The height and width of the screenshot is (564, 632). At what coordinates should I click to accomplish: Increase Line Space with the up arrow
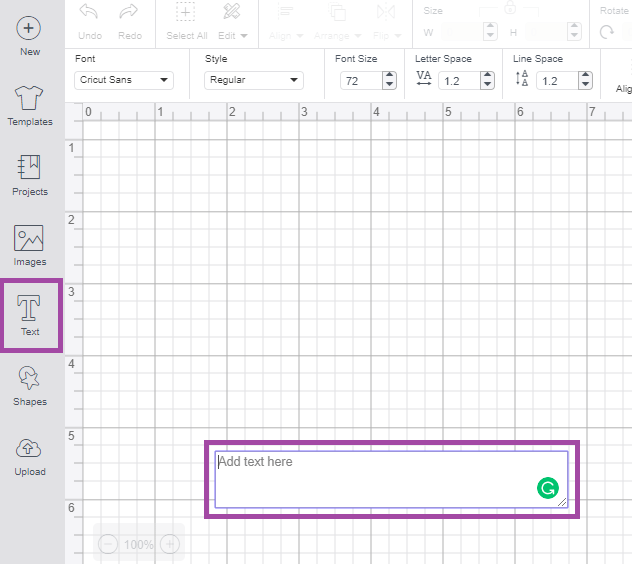pyautogui.click(x=585, y=76)
